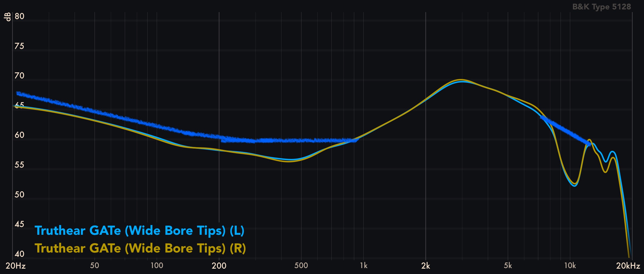This screenshot has width=644, height=274.
Task: Click the 50 frequency axis label
Action: coord(94,266)
